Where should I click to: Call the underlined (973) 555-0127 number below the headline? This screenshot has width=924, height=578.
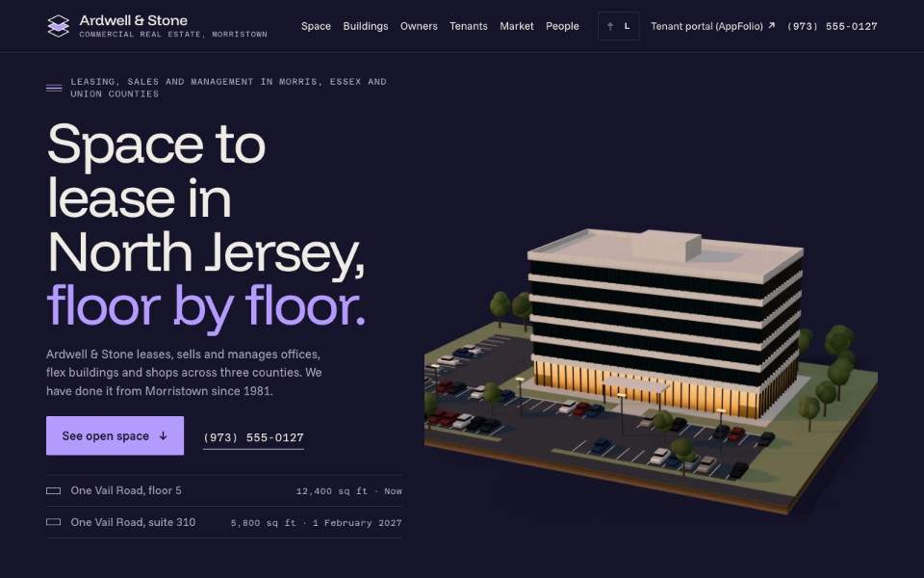(x=253, y=437)
